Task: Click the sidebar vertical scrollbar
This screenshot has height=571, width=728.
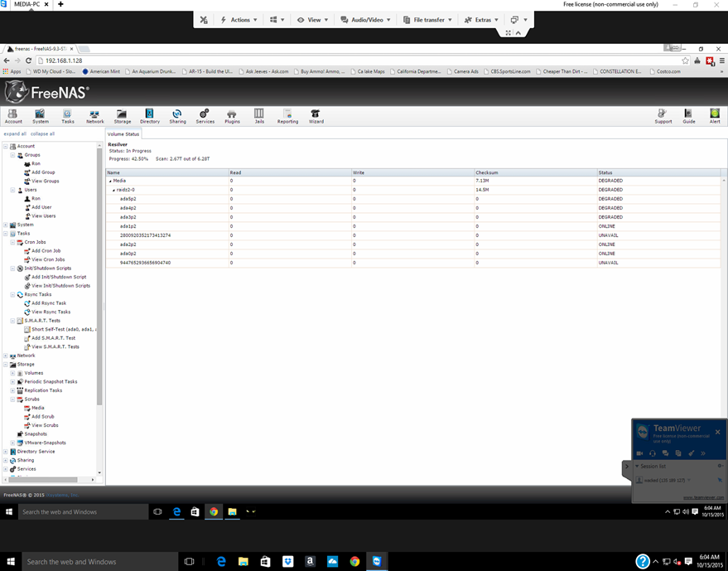Action: click(x=99, y=277)
